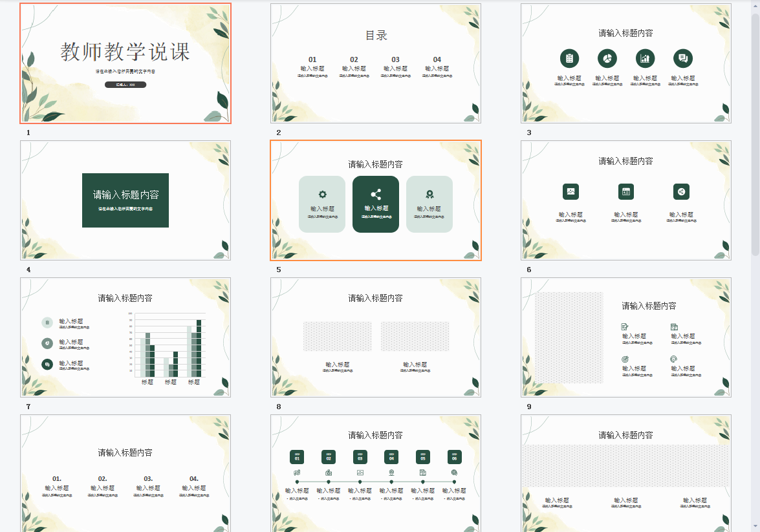Click share icon square on slide 6
The image size is (760, 532).
pyautogui.click(x=681, y=191)
